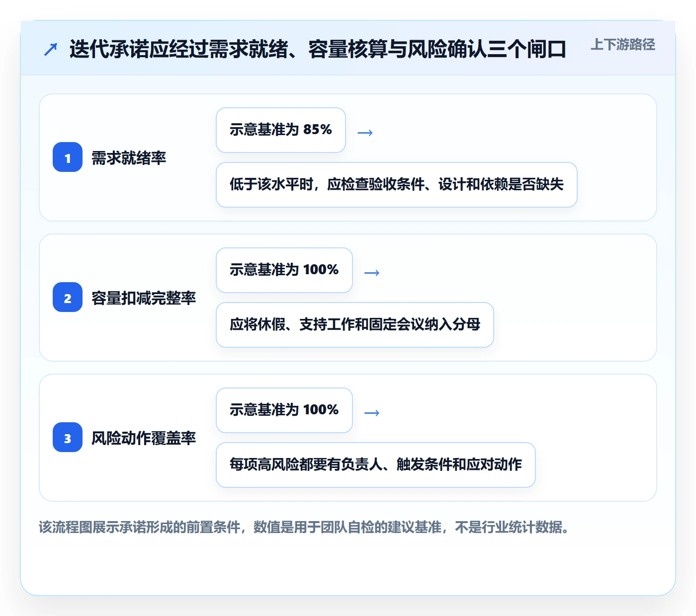Click the footnote text 该流程图展示承诺形成的前置条件

click(x=305, y=527)
